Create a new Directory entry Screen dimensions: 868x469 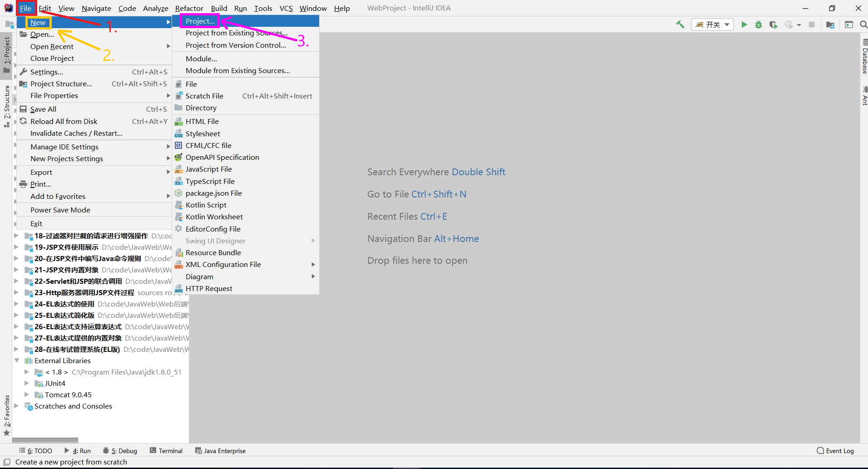coord(246,108)
